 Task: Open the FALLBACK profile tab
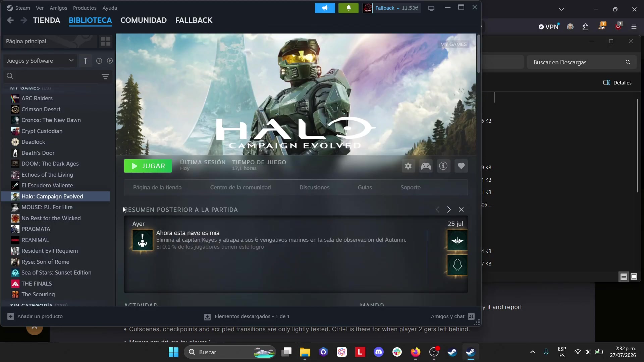(x=194, y=20)
